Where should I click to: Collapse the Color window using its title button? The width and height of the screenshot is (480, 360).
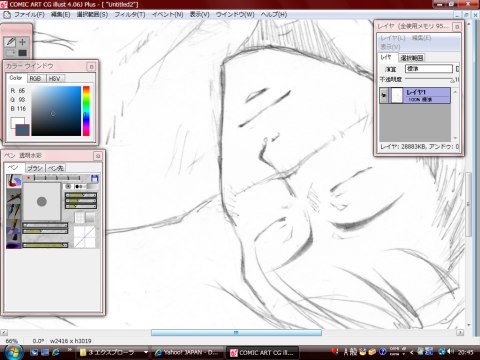pos(91,67)
